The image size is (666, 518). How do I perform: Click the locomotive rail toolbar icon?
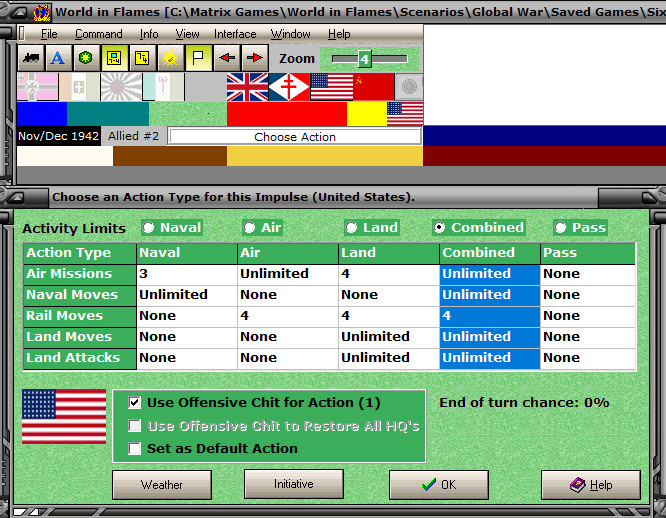click(31, 58)
